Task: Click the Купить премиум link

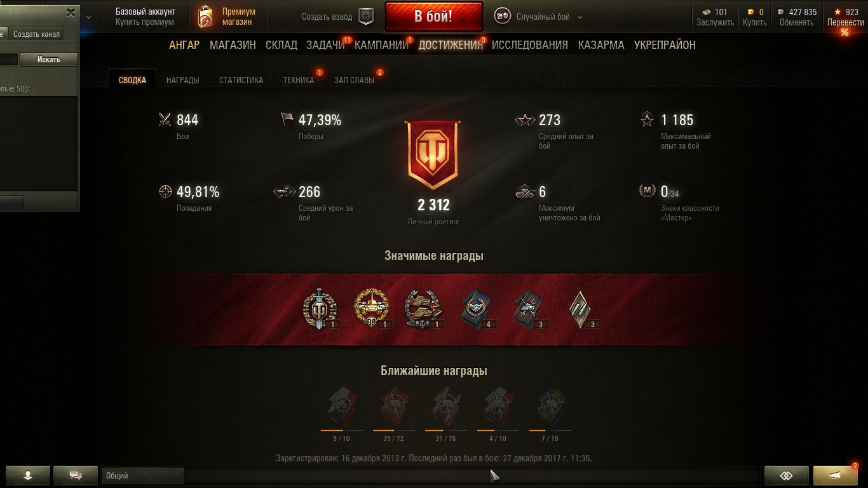Action: click(145, 22)
